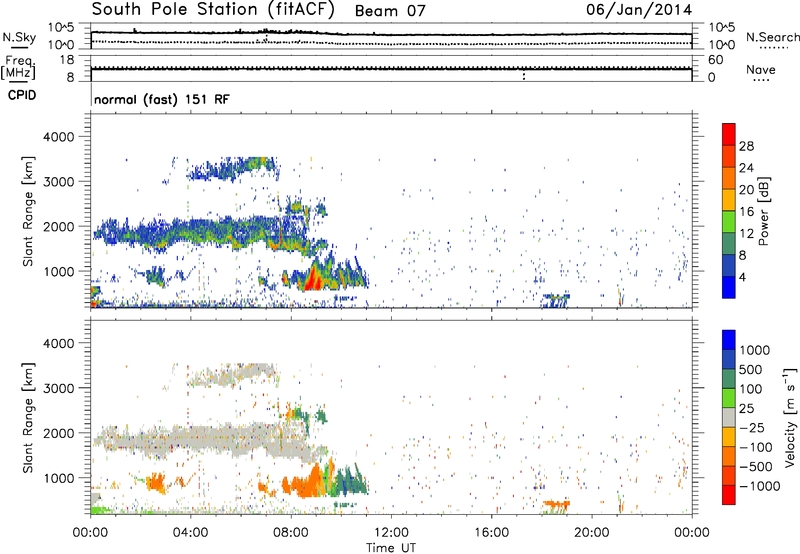The height and width of the screenshot is (554, 800).
Task: Click the red top of power colorbar
Action: click(729, 134)
